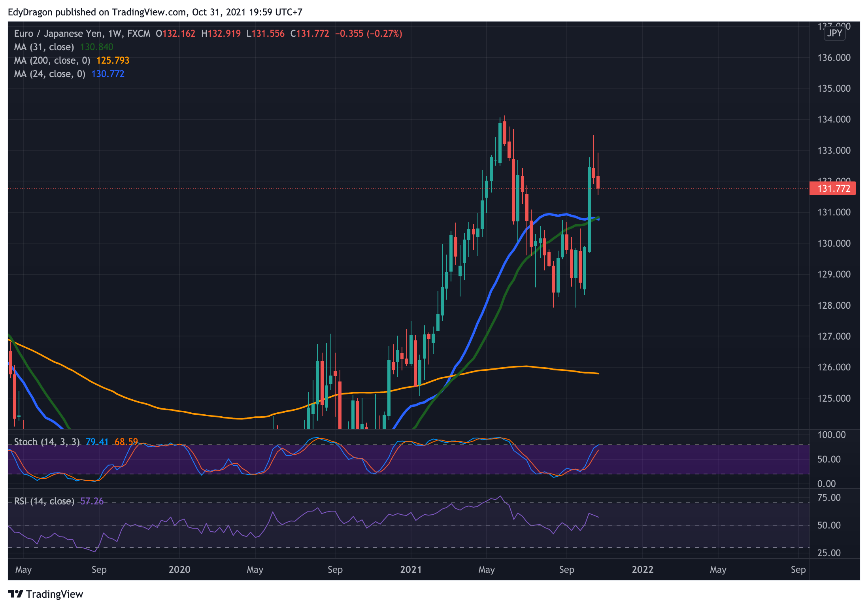This screenshot has height=608, width=868.
Task: Click 125.000 on the price scale
Action: pyautogui.click(x=834, y=398)
